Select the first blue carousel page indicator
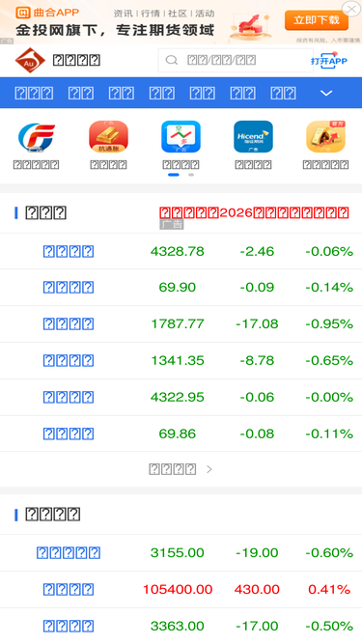This screenshot has height=644, width=362. (x=174, y=175)
